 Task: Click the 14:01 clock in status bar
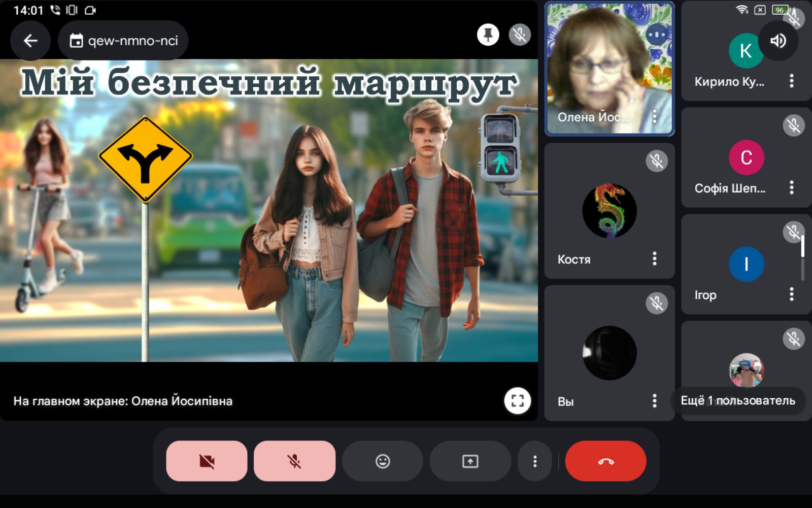pyautogui.click(x=28, y=10)
